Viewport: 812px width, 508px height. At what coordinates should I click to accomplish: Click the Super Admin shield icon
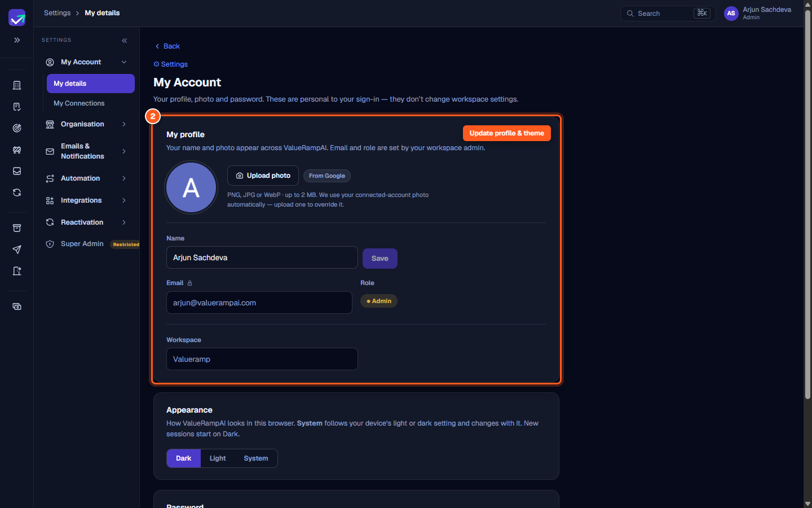[50, 244]
